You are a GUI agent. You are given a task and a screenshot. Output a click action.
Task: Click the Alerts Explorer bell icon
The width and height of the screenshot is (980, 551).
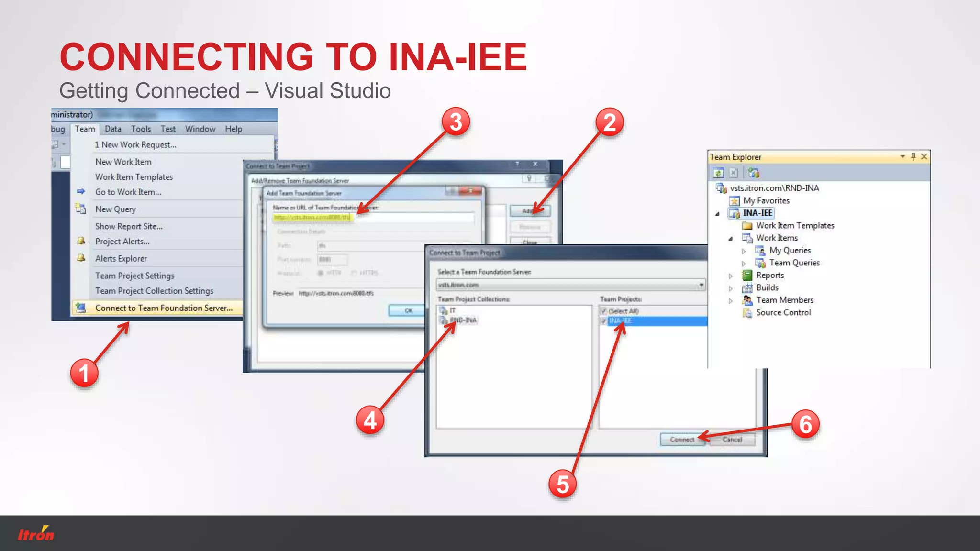click(81, 258)
